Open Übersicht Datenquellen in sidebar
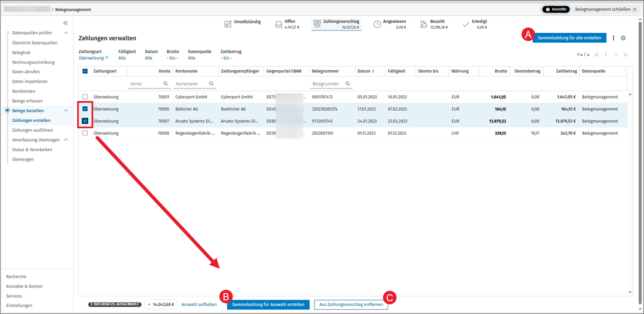The width and height of the screenshot is (644, 314). tap(35, 43)
